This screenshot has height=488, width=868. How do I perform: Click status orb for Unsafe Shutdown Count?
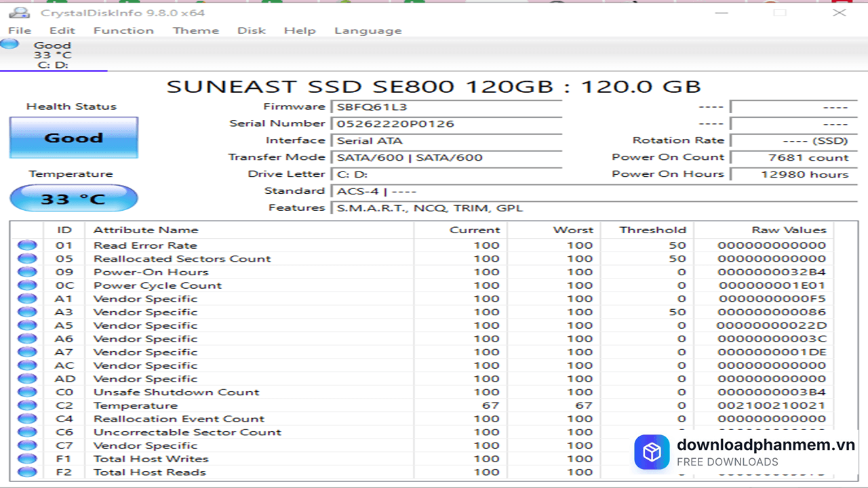click(27, 392)
